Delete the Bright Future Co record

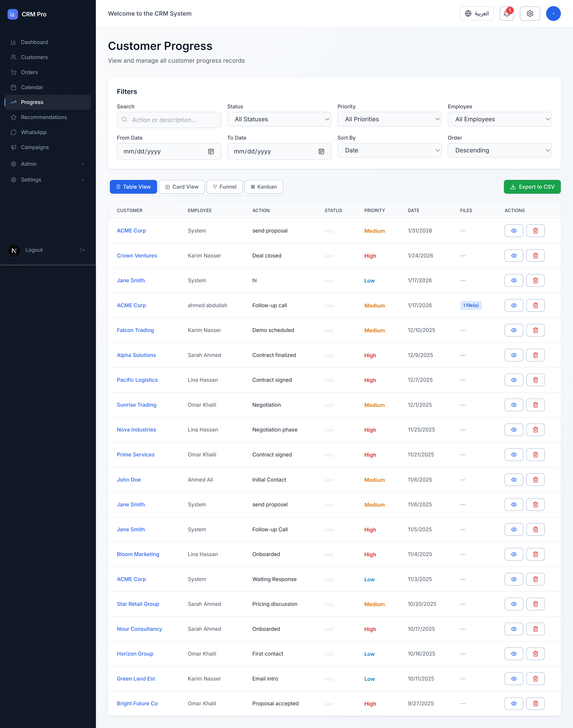pos(535,704)
